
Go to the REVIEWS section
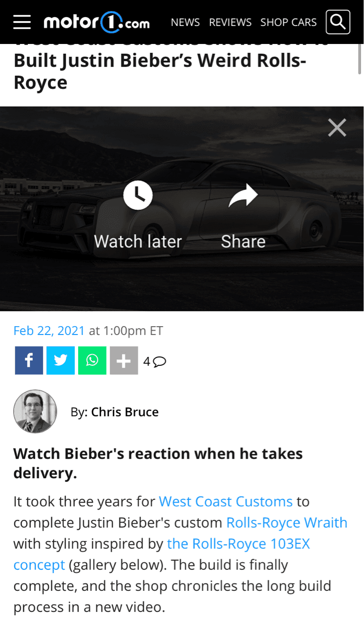(230, 22)
